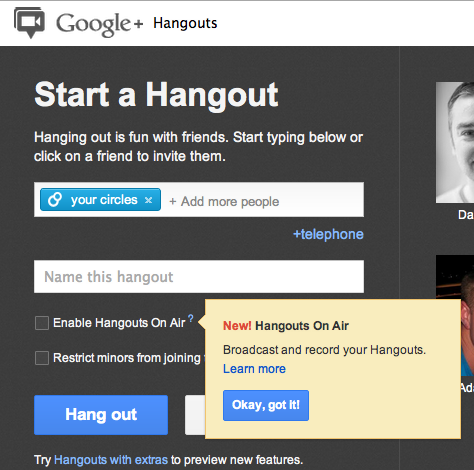
Task: Click the 'Hangouts' header label
Action: point(185,23)
